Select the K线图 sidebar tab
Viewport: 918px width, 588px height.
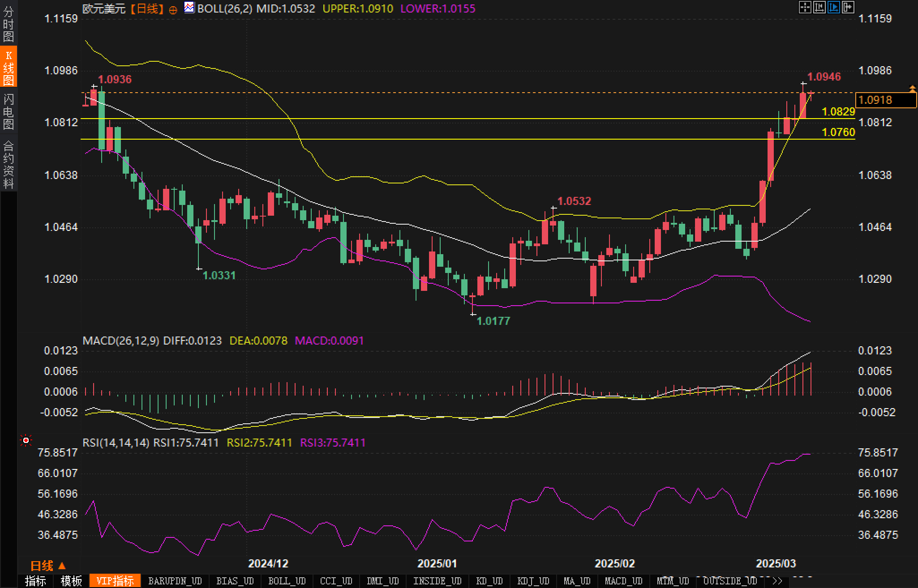[x=9, y=67]
